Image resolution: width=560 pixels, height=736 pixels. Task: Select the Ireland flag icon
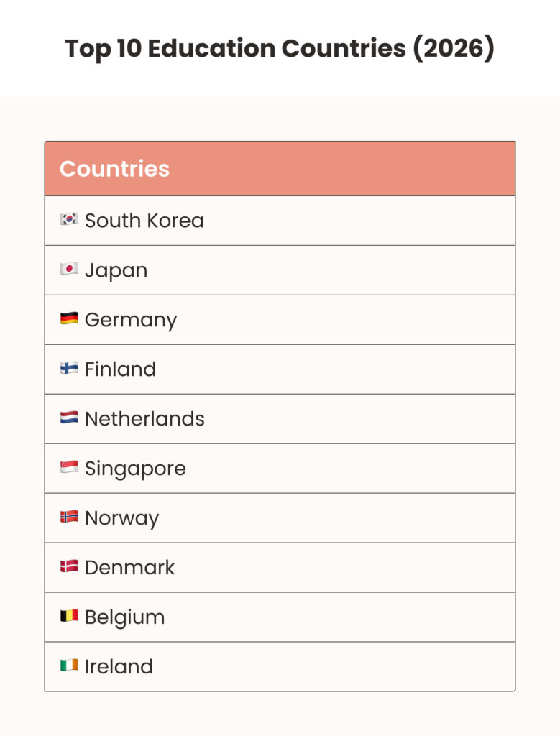(x=69, y=666)
